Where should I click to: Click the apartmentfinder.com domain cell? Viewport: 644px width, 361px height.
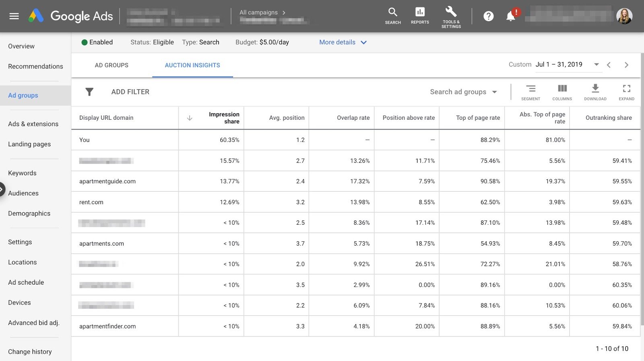pos(107,326)
